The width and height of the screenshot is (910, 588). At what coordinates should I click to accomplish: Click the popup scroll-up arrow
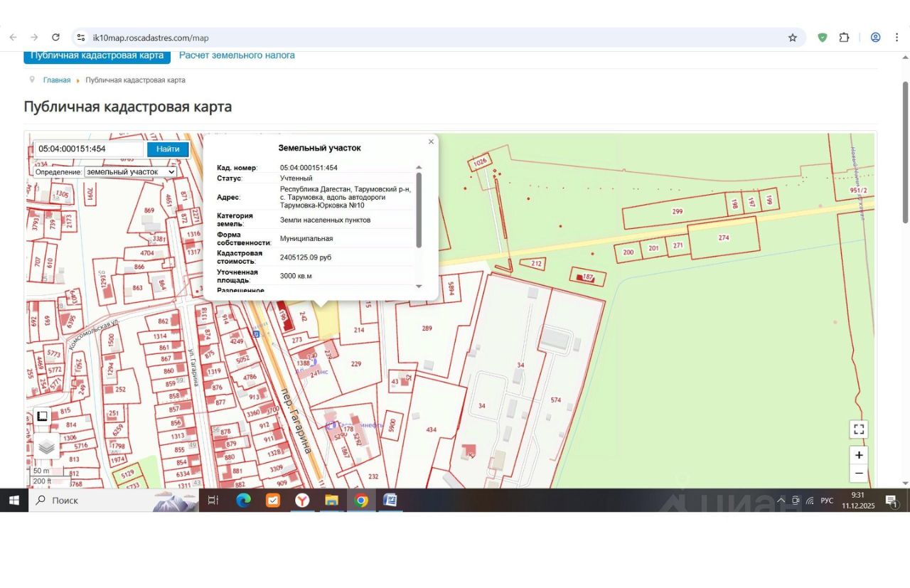coord(419,168)
